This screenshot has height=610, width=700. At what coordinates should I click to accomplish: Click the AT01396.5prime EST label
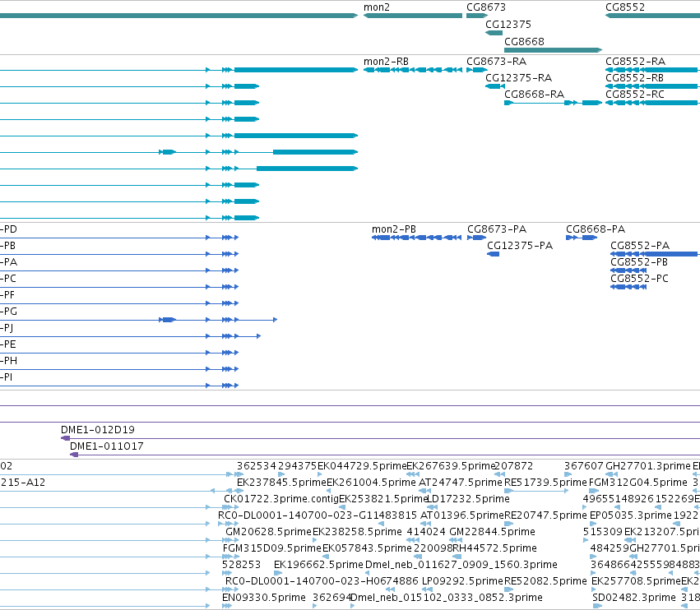pos(461,515)
